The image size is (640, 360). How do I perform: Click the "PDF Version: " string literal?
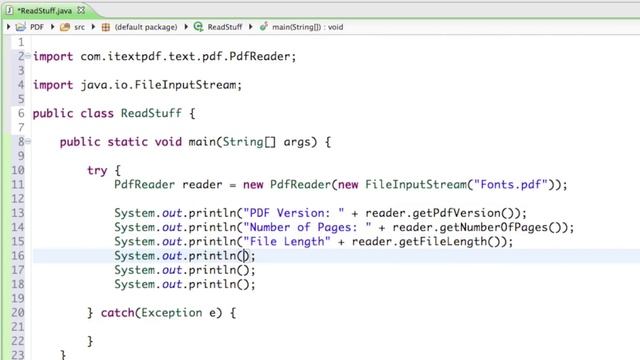pos(293,213)
